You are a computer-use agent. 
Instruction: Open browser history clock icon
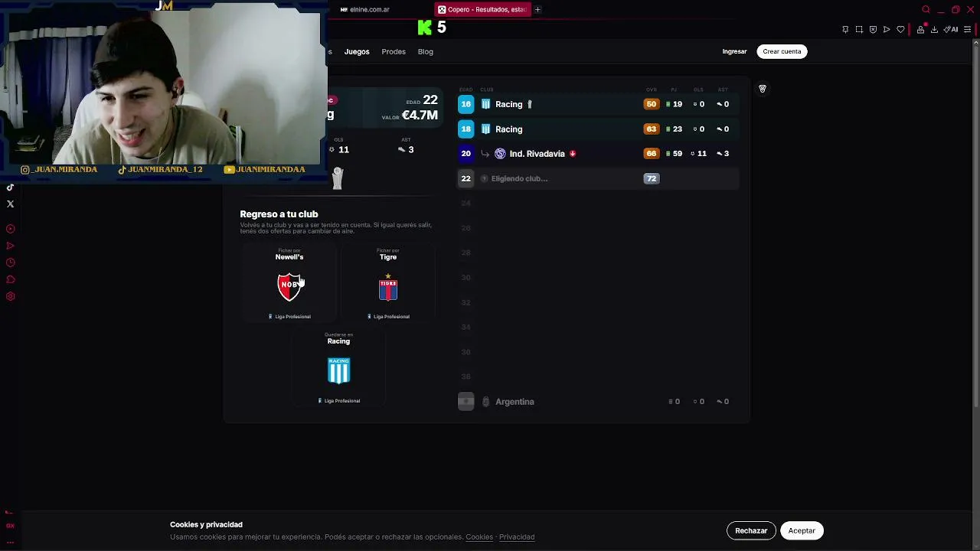[x=11, y=262]
